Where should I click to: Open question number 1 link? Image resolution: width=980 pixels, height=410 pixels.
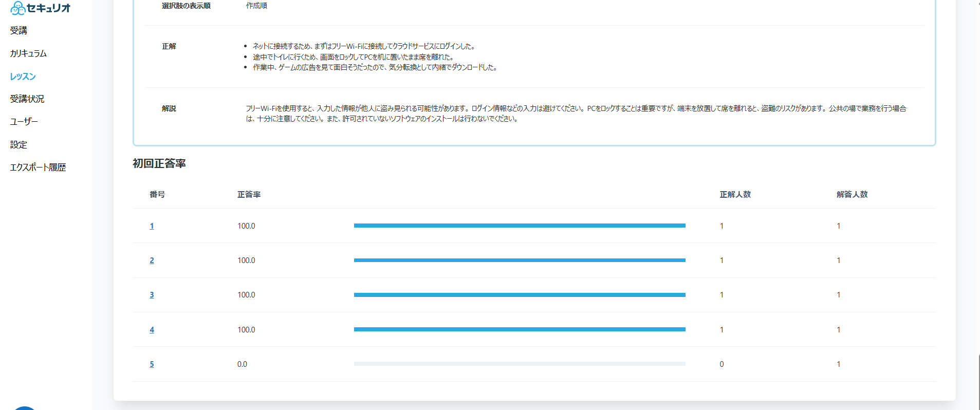pos(152,226)
